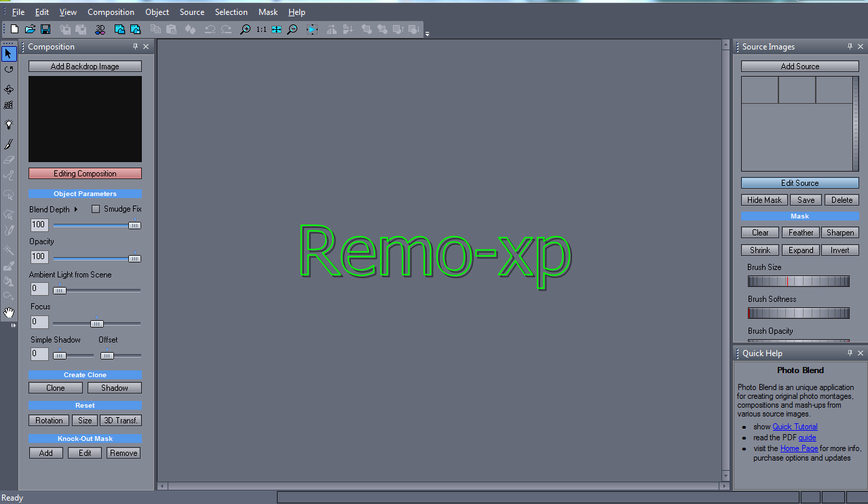The height and width of the screenshot is (504, 868).
Task: Select the paint bucket Fill tool
Action: (9, 281)
